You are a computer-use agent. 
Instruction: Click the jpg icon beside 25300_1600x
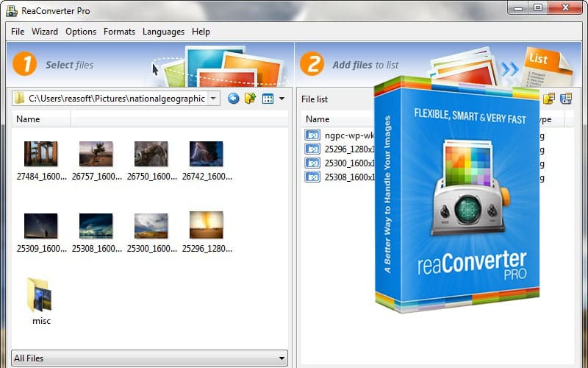[312, 163]
